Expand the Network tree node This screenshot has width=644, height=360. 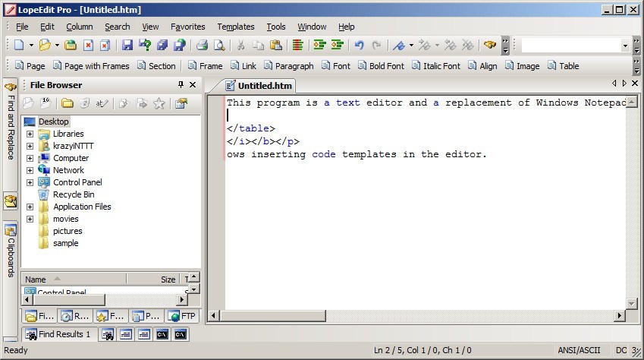click(x=30, y=170)
